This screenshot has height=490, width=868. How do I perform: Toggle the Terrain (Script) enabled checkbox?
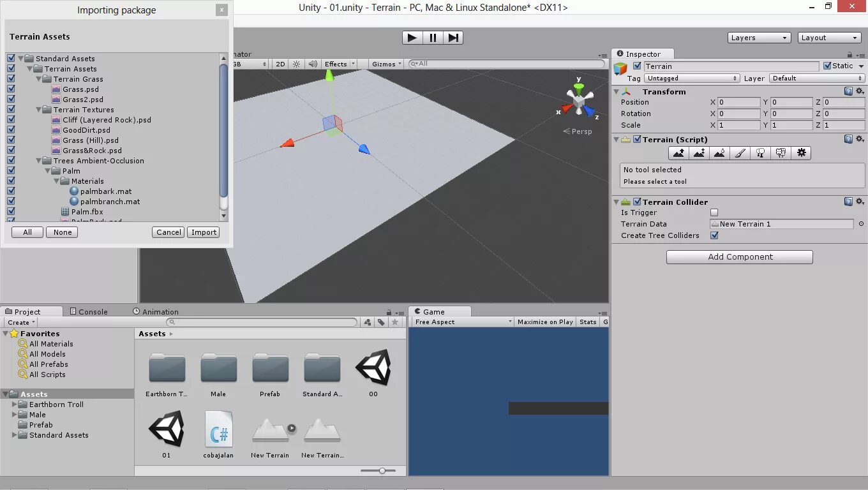(637, 139)
